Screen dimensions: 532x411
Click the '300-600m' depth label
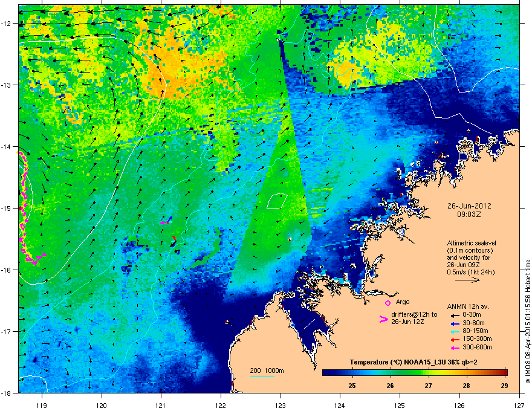pos(477,347)
